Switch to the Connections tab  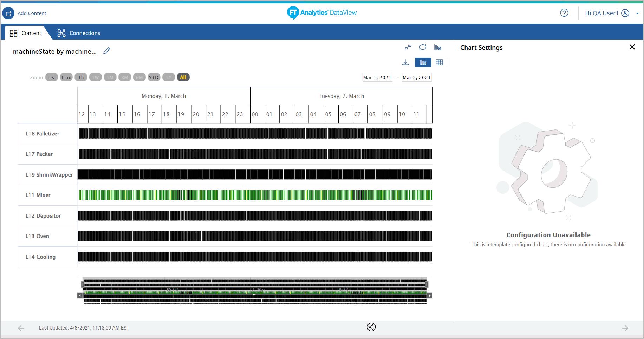(78, 33)
